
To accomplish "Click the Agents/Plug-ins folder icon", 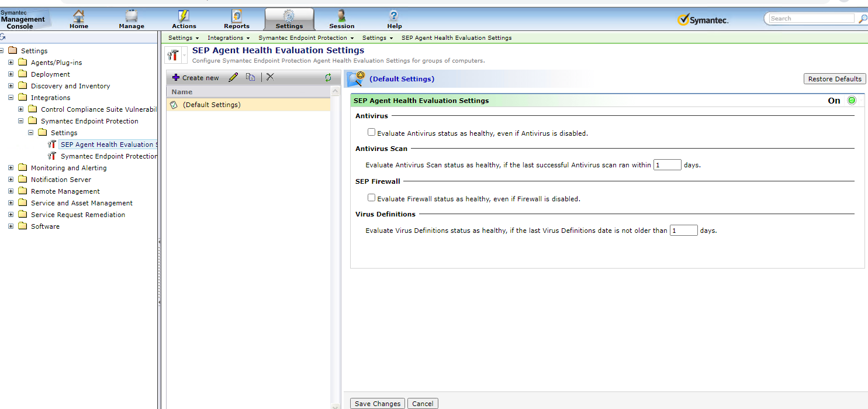I will [x=23, y=63].
